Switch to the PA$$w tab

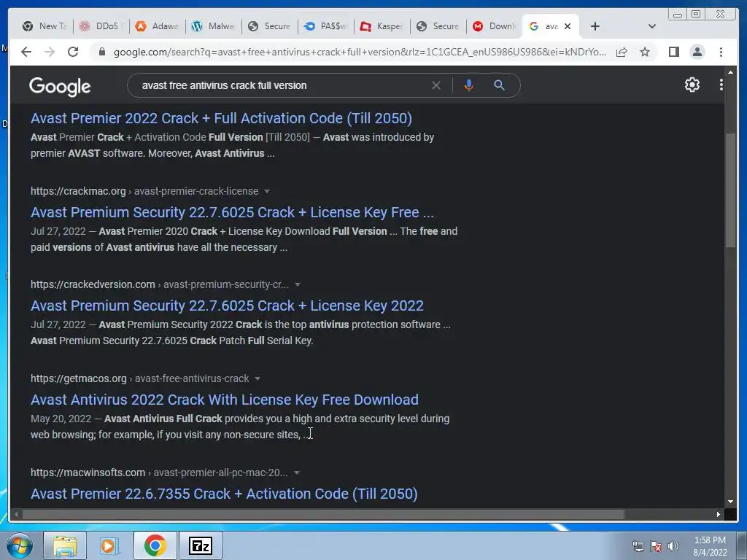[x=326, y=26]
